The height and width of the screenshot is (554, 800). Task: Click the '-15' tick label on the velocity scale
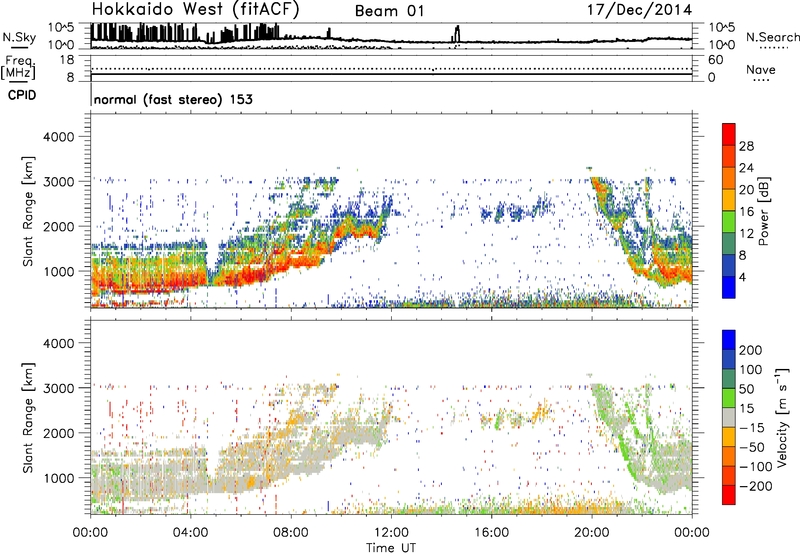click(x=751, y=427)
